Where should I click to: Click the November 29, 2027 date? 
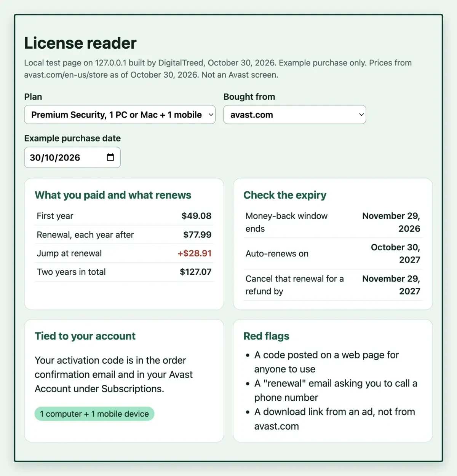pyautogui.click(x=391, y=285)
